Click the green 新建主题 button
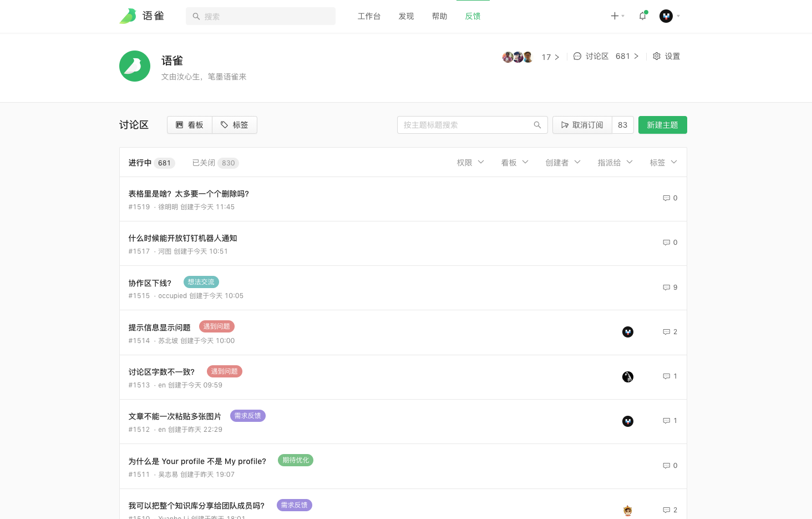Viewport: 812px width, 519px height. pos(662,125)
